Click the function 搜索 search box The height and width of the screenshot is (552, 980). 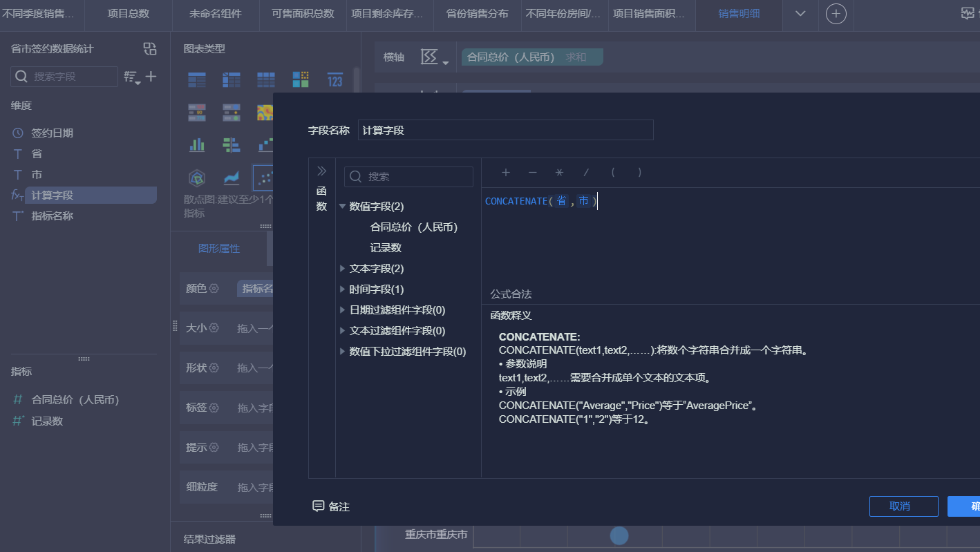click(x=408, y=177)
